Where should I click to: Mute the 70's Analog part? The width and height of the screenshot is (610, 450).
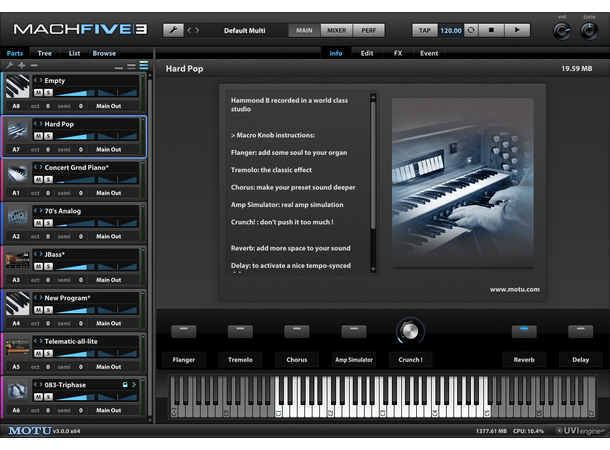tap(38, 223)
